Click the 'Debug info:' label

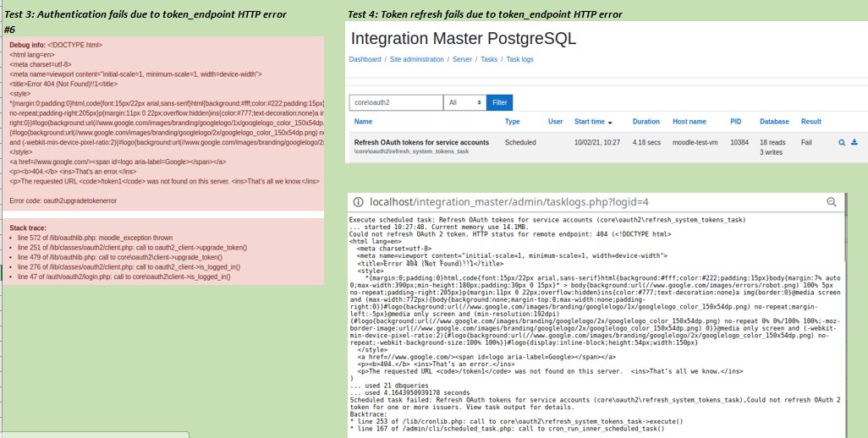coord(28,45)
